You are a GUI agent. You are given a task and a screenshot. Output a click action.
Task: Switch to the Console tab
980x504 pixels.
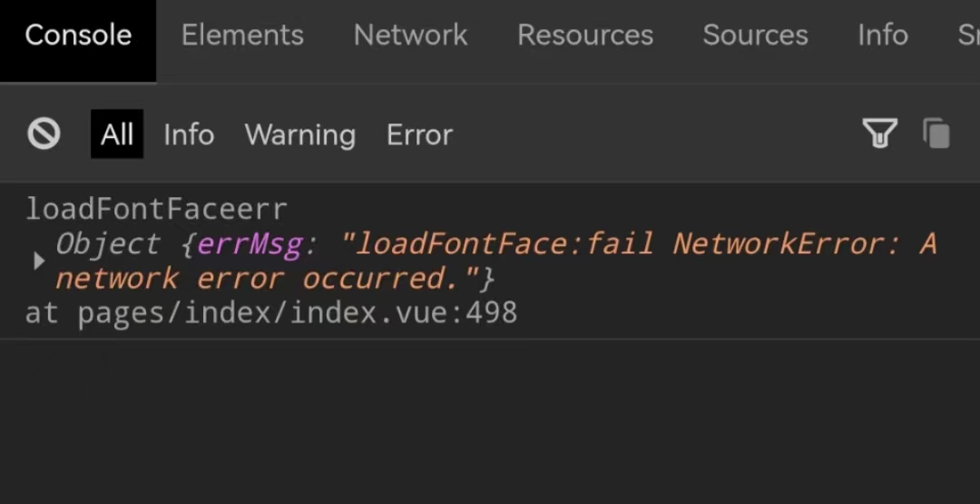pyautogui.click(x=78, y=35)
